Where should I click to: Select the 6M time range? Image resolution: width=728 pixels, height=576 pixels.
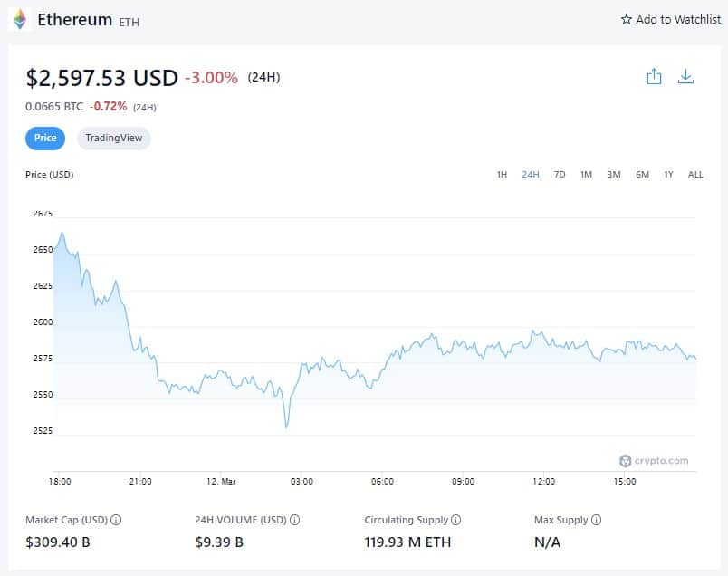click(643, 175)
